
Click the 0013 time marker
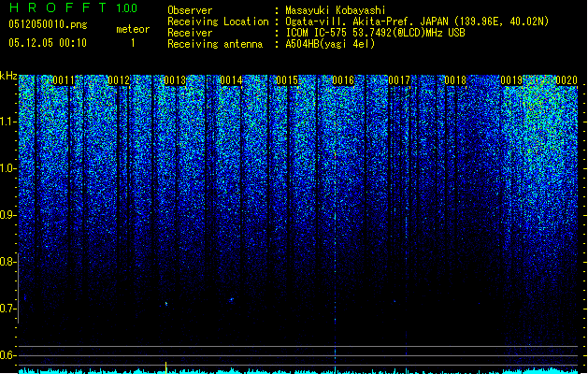pyautogui.click(x=175, y=80)
